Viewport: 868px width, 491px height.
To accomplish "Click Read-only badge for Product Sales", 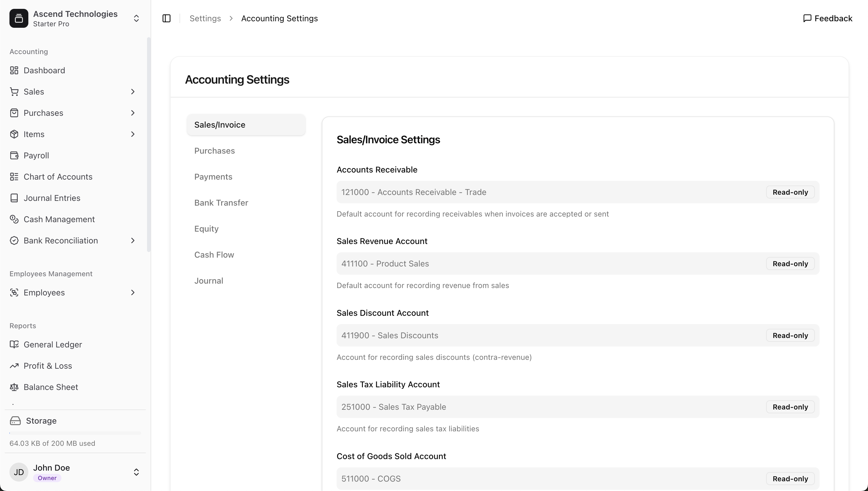I will [x=790, y=263].
